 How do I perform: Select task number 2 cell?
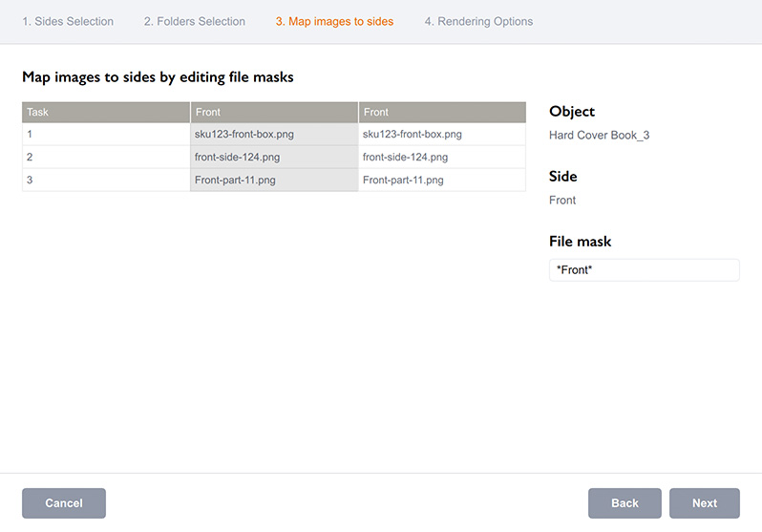(106, 158)
